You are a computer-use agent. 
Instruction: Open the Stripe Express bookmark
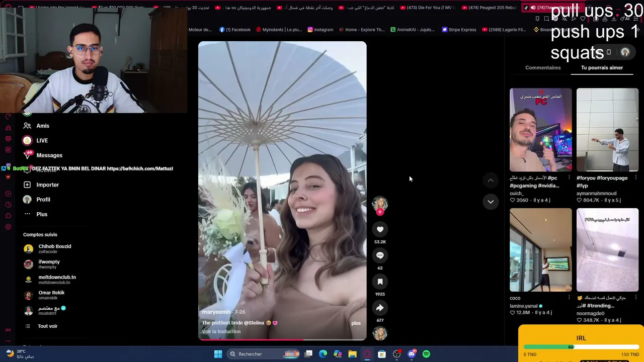coord(459,30)
